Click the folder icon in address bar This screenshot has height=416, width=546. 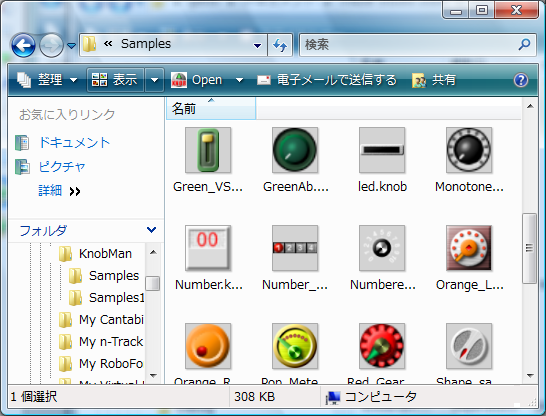coord(89,44)
